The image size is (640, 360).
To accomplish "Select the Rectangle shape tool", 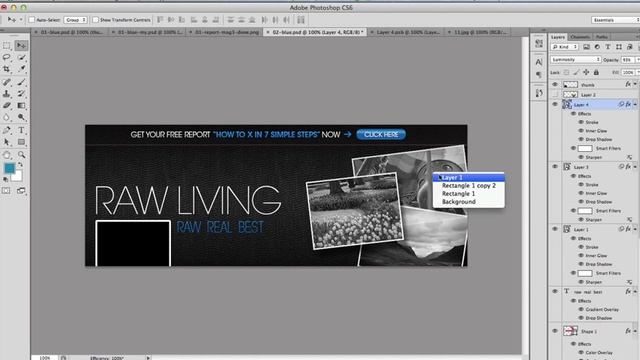I will click(x=21, y=142).
